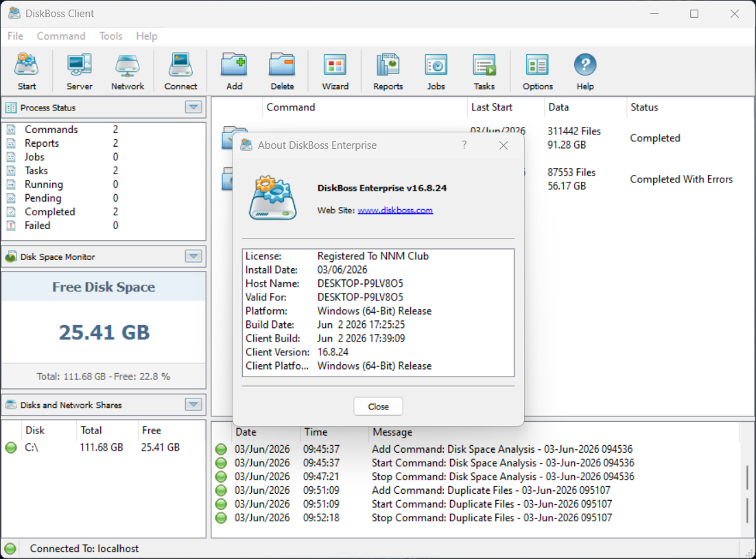This screenshot has width=756, height=559.
Task: Click the Network toolbar icon
Action: (128, 65)
